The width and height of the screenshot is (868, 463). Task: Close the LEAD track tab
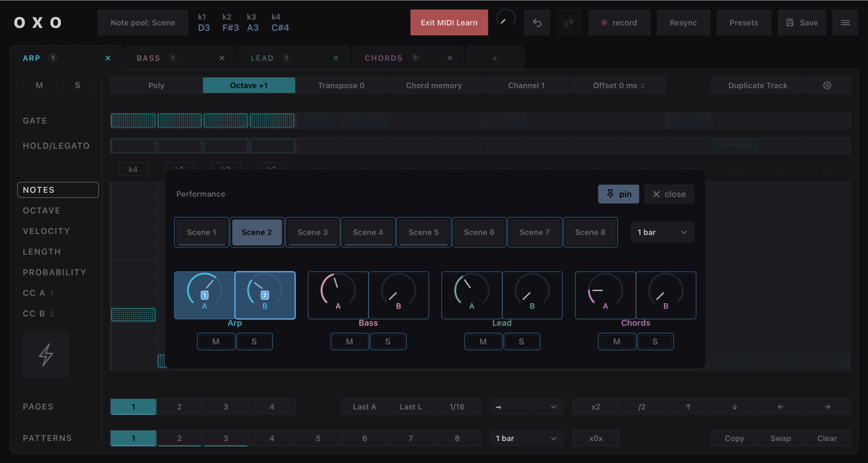(336, 58)
